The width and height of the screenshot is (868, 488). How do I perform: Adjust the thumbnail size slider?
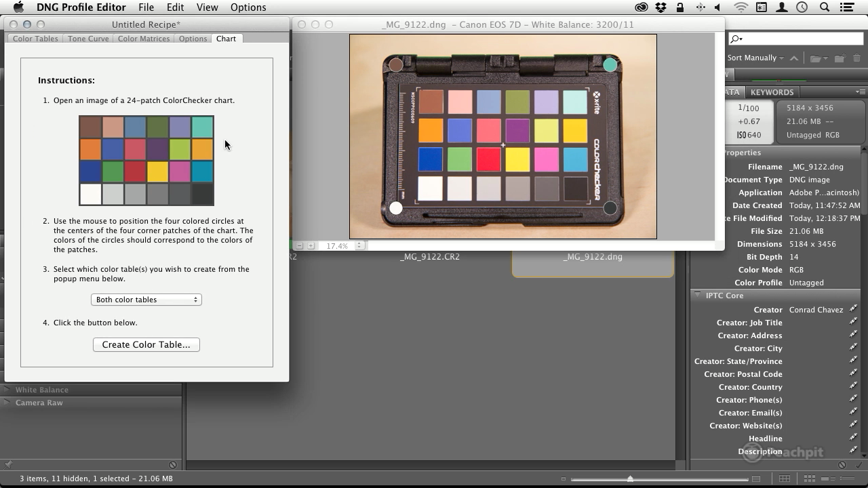(x=630, y=479)
